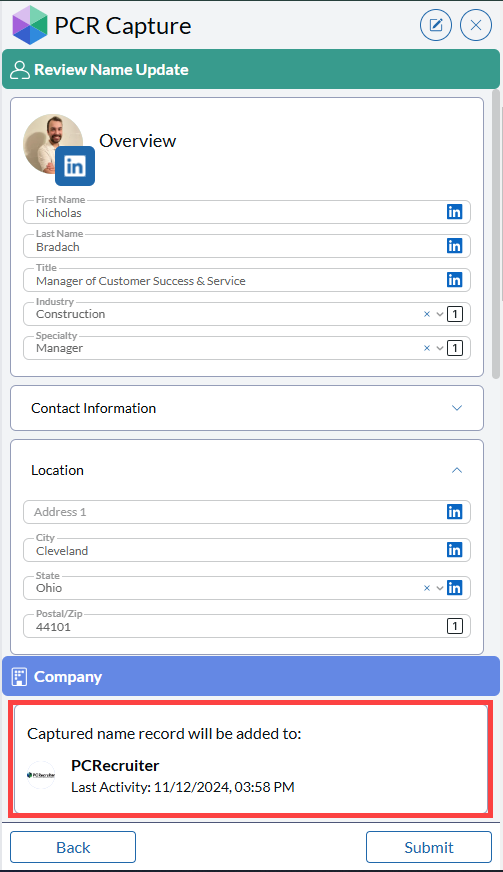
Task: Click the First Name field with Nicholas
Action: coord(247,212)
